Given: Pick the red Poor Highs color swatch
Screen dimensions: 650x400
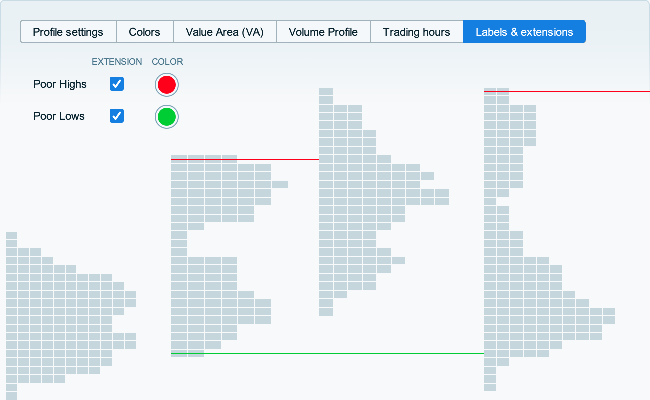Looking at the screenshot, I should click(166, 84).
